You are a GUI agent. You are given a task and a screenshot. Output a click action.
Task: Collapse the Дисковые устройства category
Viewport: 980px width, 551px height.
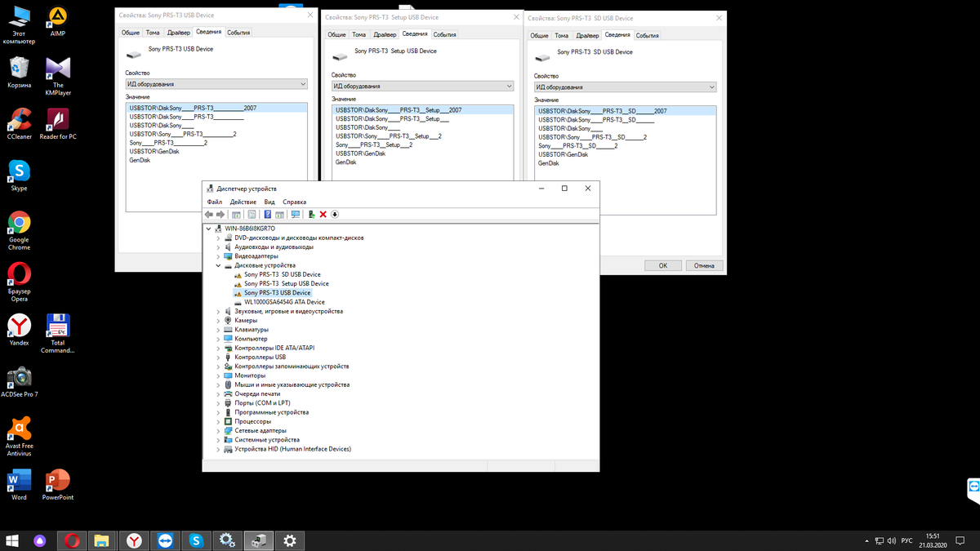(x=218, y=265)
